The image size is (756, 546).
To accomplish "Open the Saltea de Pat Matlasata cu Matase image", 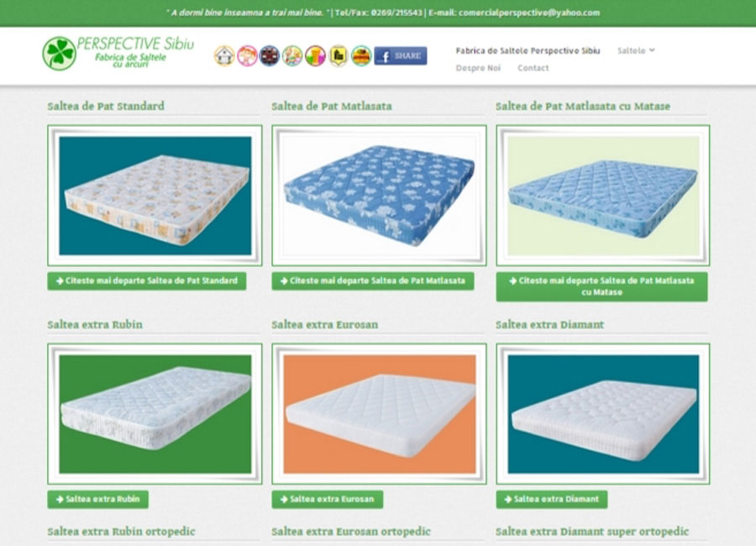I will [x=602, y=196].
